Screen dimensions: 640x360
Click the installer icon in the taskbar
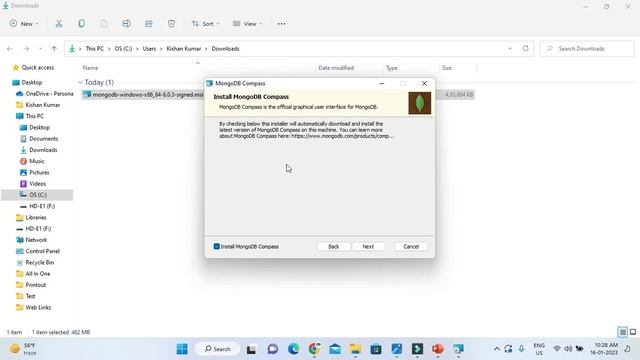point(458,349)
